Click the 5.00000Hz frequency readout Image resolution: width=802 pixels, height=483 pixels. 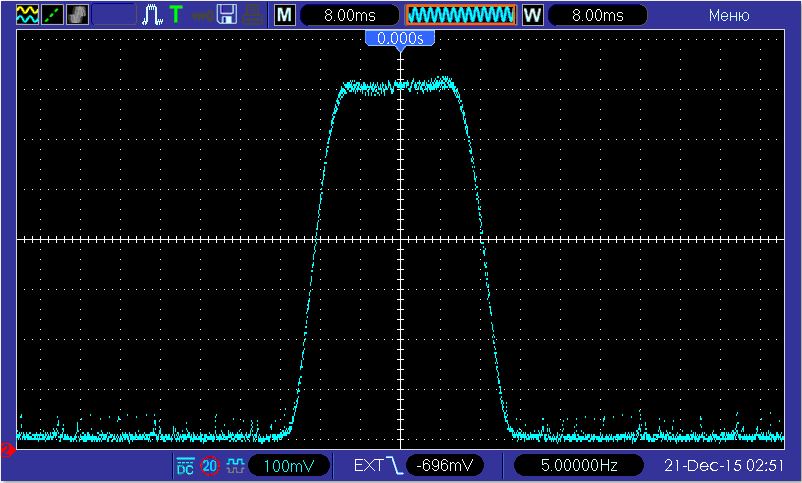(578, 466)
